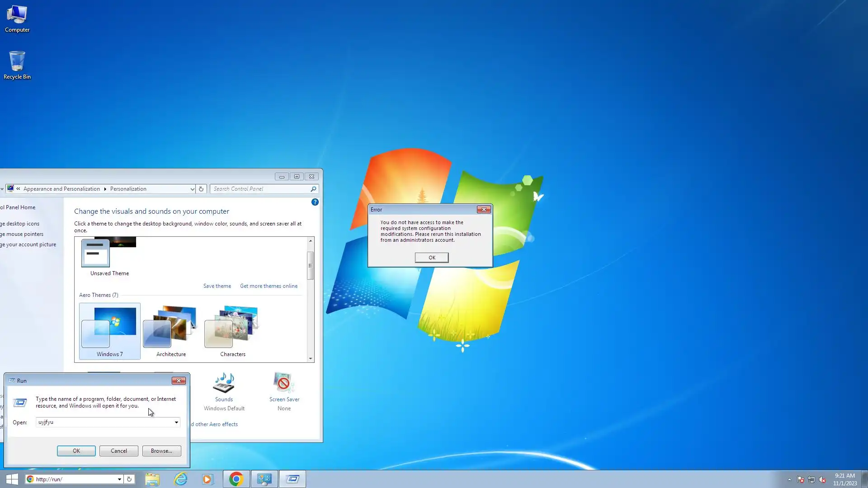Click Browse... in the Run dialog

161,451
